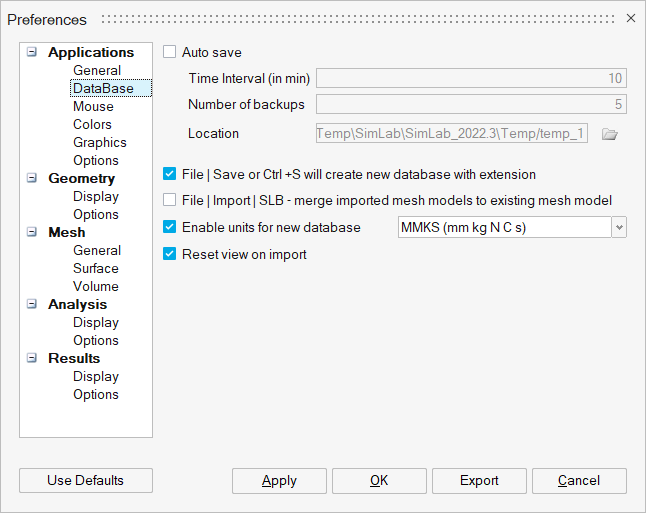The width and height of the screenshot is (646, 513).
Task: Collapse the Mesh tree section
Action: click(32, 233)
